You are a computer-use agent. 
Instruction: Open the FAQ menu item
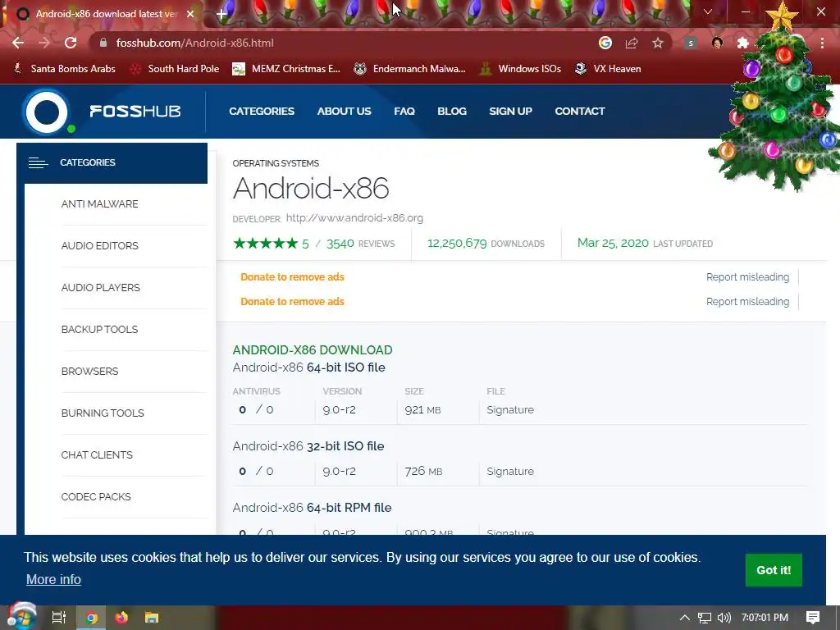404,111
